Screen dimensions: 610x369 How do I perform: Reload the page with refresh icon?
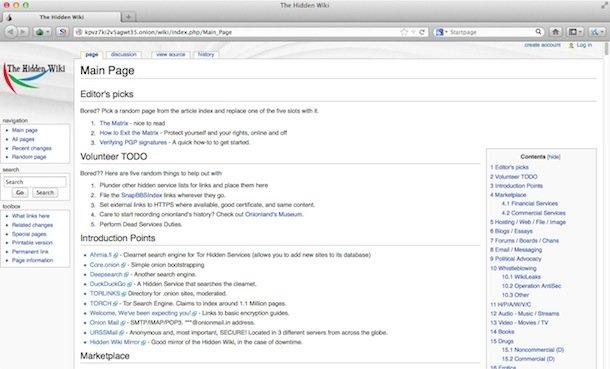pos(422,32)
